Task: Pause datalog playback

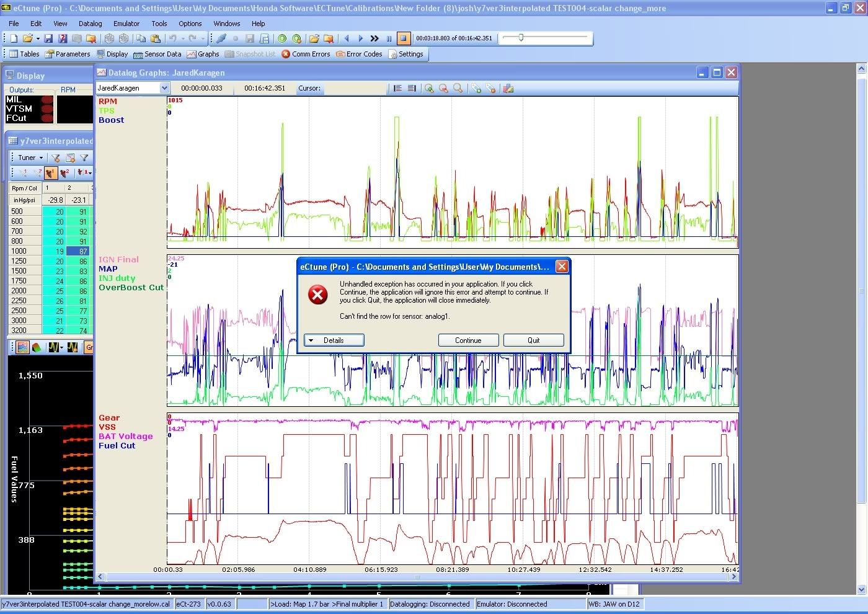Action: 389,38
